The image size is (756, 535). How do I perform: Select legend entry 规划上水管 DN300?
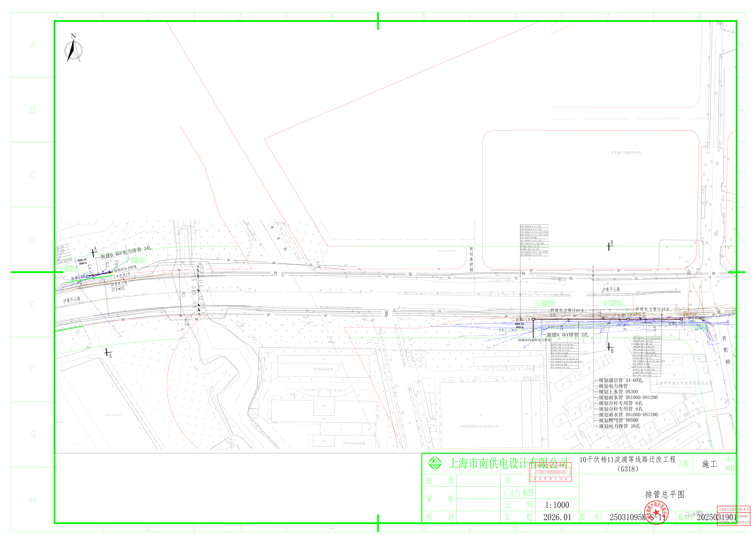point(618,392)
